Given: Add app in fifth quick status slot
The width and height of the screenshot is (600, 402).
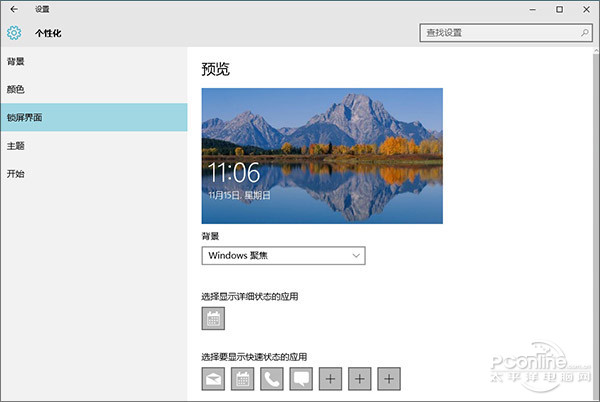Looking at the screenshot, I should 331,379.
